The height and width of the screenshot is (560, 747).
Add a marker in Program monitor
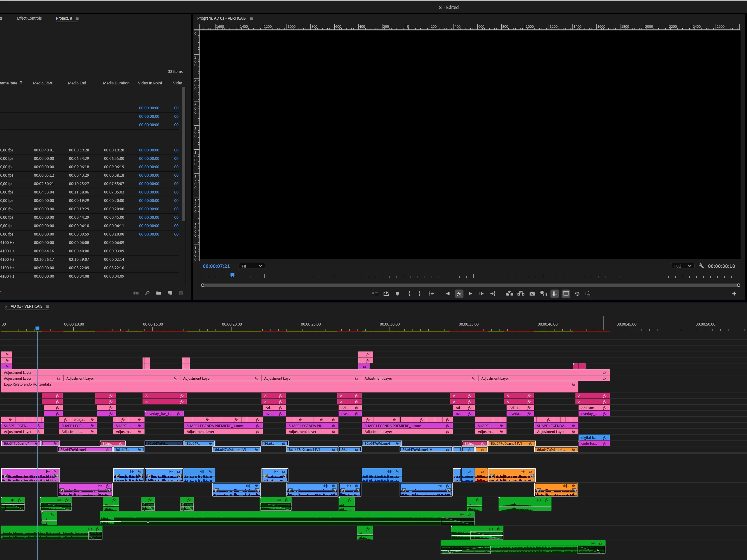pyautogui.click(x=397, y=294)
